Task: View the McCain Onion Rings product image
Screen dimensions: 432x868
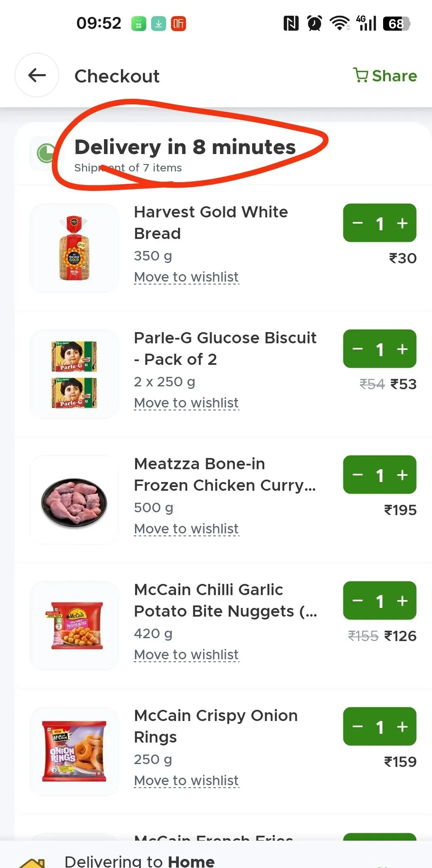Action: [74, 751]
